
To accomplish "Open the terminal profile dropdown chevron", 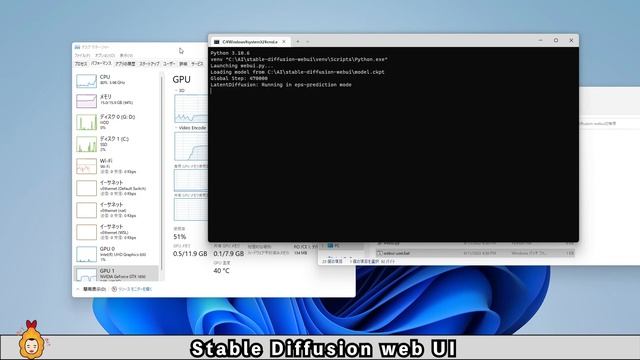I will pyautogui.click(x=308, y=42).
